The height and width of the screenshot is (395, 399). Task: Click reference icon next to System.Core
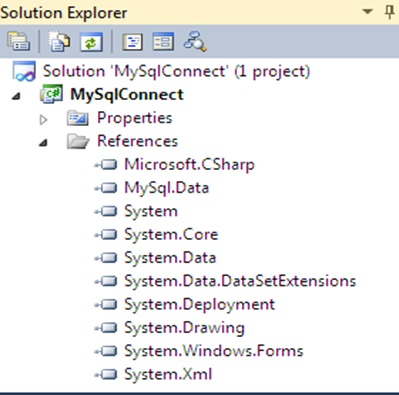point(106,235)
